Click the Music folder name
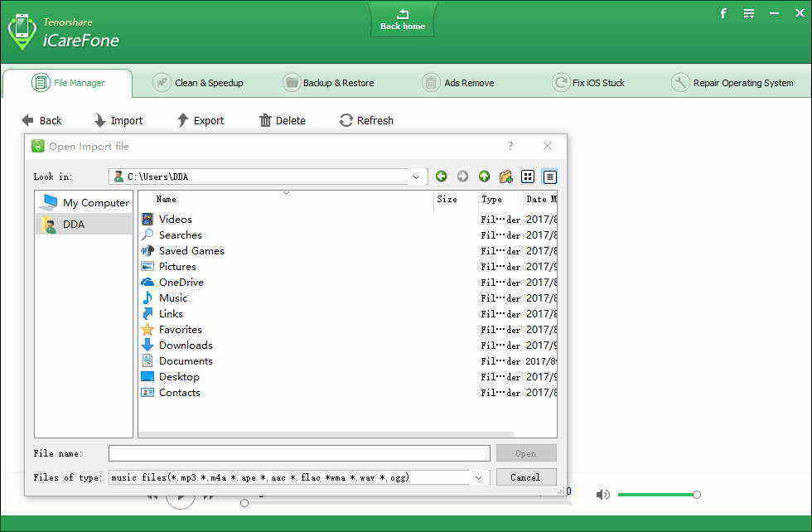Image resolution: width=812 pixels, height=532 pixels. [173, 297]
